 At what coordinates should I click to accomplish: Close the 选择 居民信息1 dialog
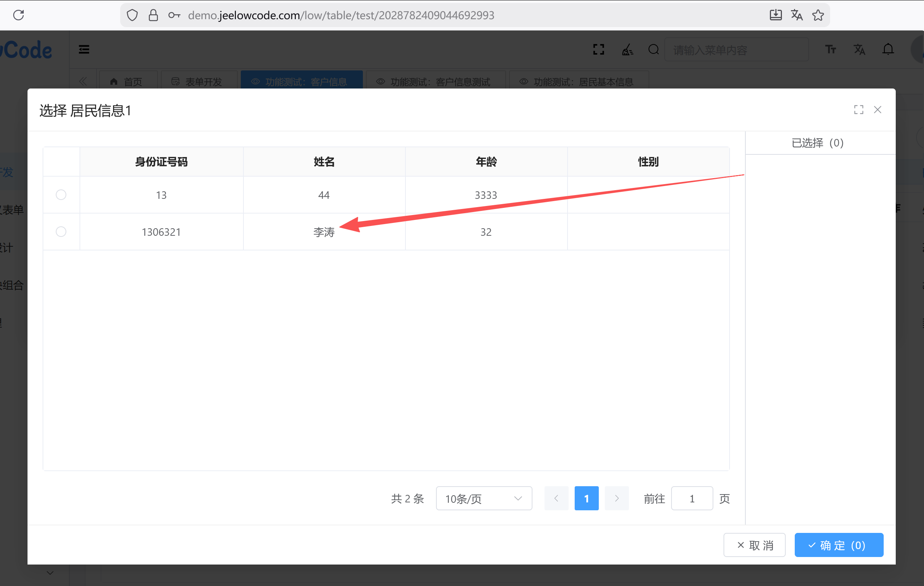coord(877,110)
